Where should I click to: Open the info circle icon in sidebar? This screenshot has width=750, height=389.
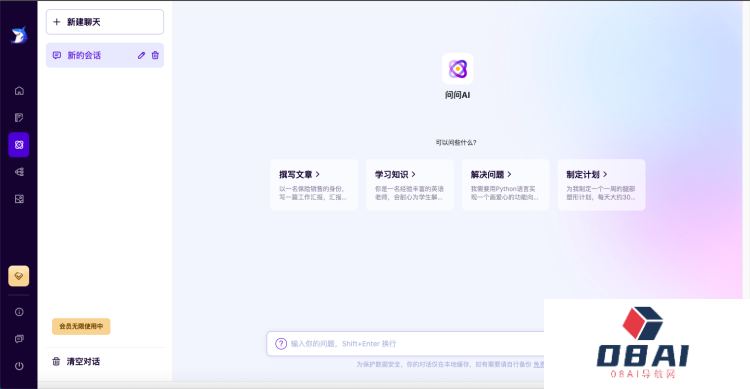pos(19,312)
